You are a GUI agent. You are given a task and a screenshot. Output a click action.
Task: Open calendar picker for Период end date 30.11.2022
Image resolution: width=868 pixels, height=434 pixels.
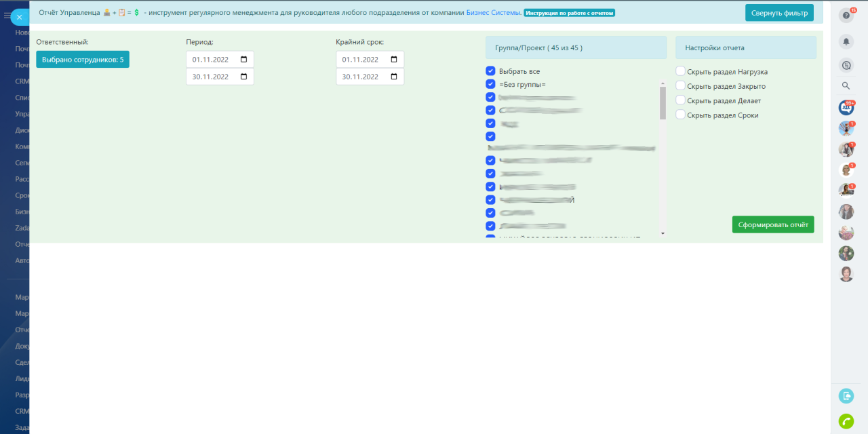pos(244,77)
